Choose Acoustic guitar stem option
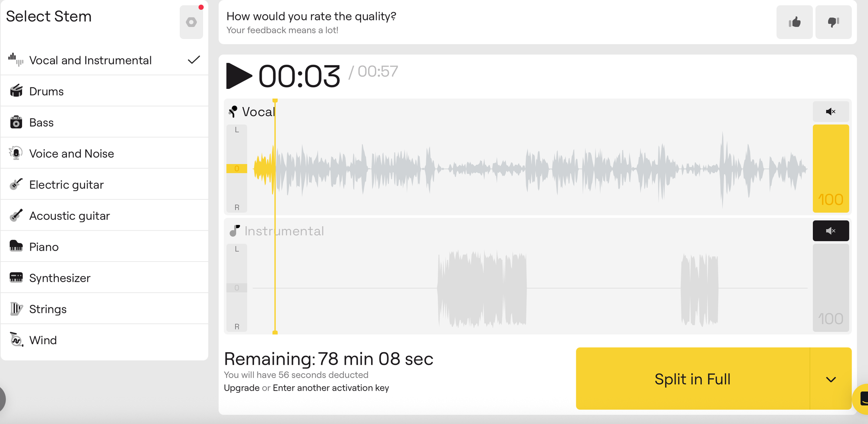Screen dimensions: 868x424 tap(105, 215)
